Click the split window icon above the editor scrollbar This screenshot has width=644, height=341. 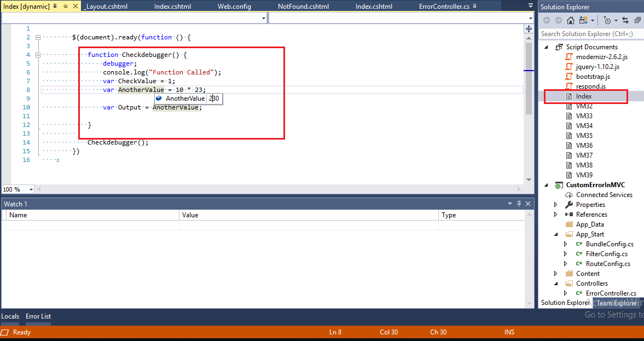click(527, 28)
